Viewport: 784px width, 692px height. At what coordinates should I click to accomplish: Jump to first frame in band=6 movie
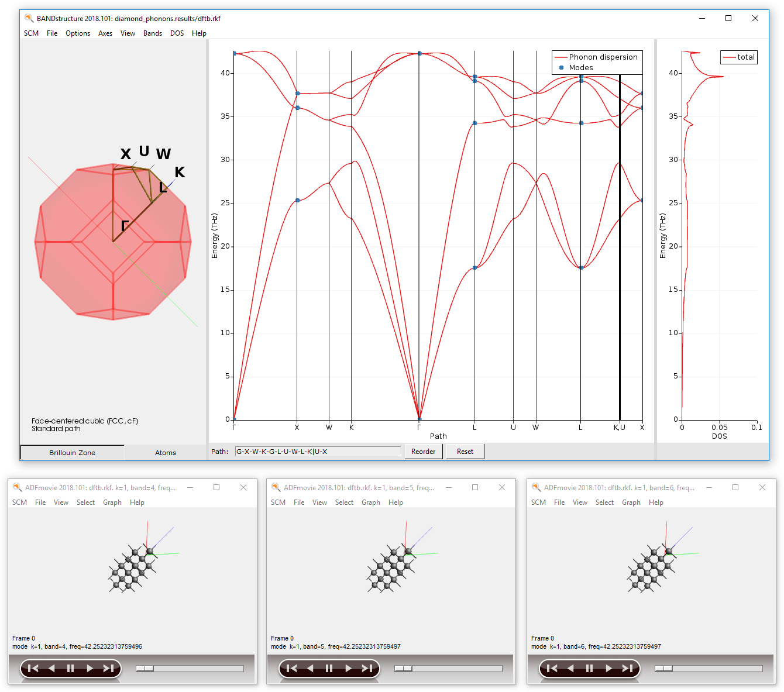(x=552, y=669)
